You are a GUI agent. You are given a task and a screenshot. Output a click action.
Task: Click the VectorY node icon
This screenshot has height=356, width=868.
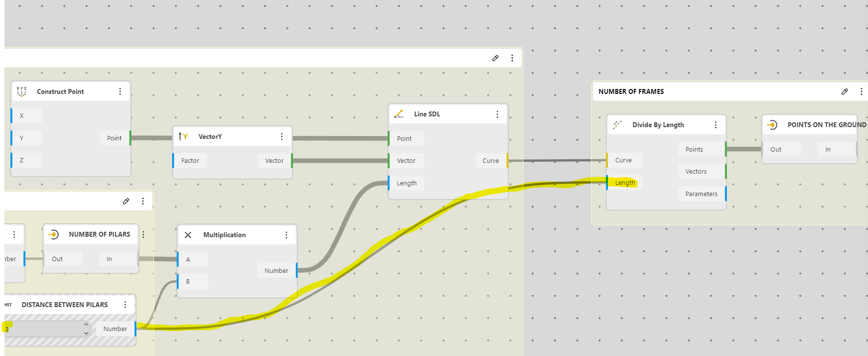click(x=183, y=136)
